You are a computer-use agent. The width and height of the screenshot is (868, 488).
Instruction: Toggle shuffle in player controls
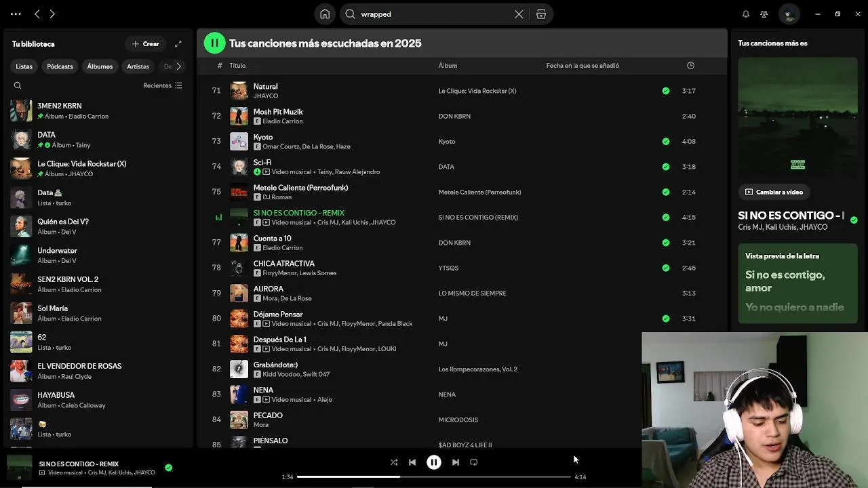[394, 462]
